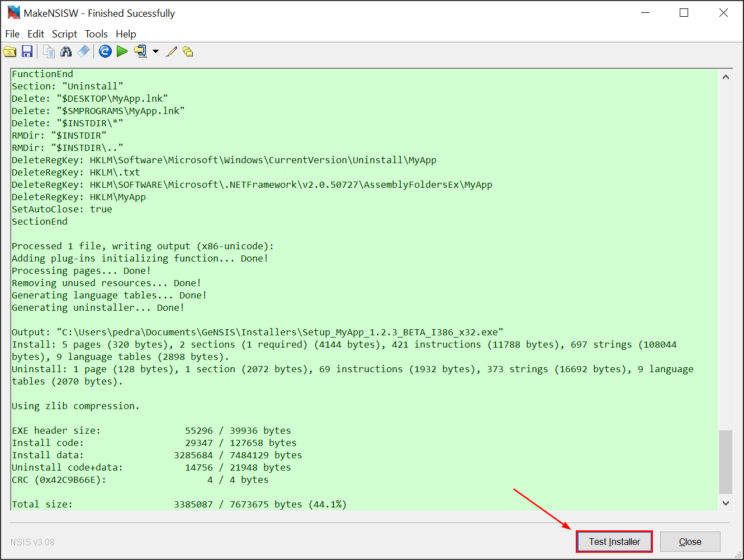Click the Clear Log eraser icon
This screenshot has height=560, width=744.
(x=83, y=51)
